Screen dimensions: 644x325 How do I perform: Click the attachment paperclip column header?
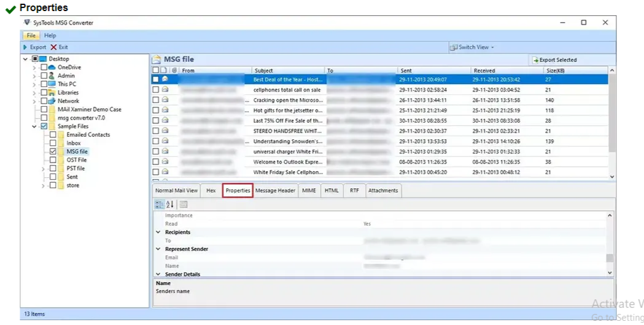click(174, 70)
